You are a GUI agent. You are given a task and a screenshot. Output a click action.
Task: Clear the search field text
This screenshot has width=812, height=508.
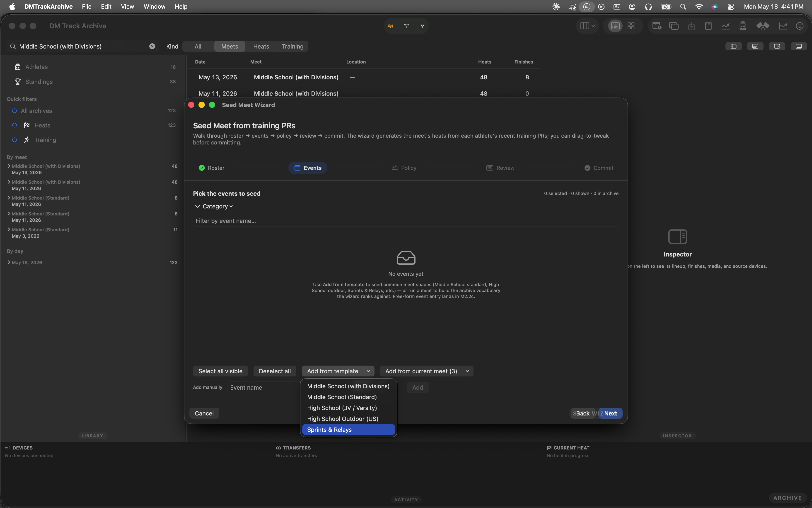coord(152,46)
